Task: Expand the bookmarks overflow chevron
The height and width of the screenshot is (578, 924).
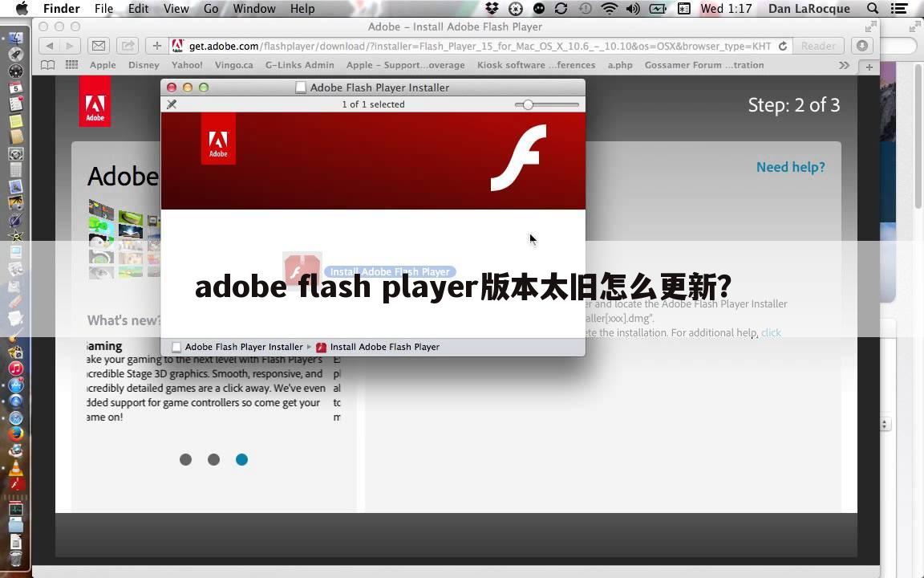Action: [844, 65]
